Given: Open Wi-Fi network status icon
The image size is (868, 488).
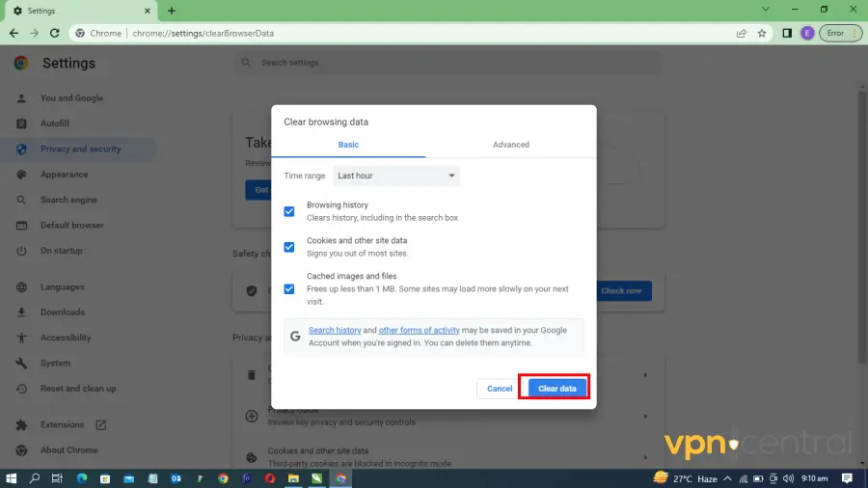Looking at the screenshot, I should 743,478.
